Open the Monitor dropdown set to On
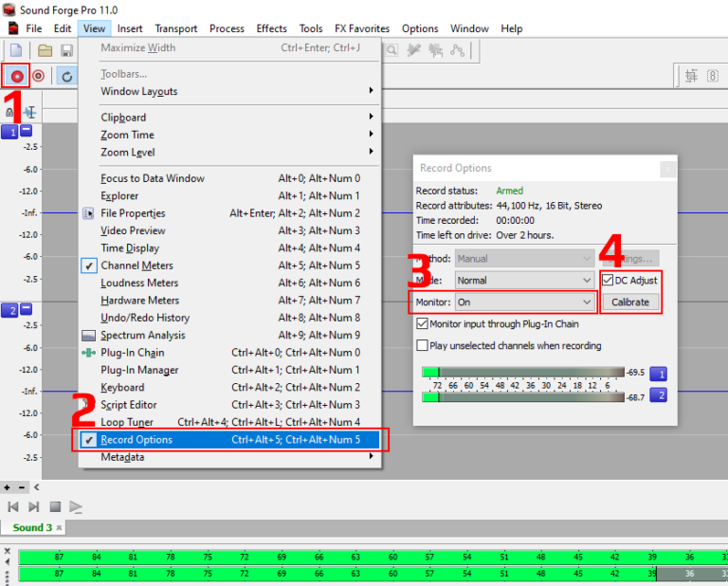 pos(524,302)
